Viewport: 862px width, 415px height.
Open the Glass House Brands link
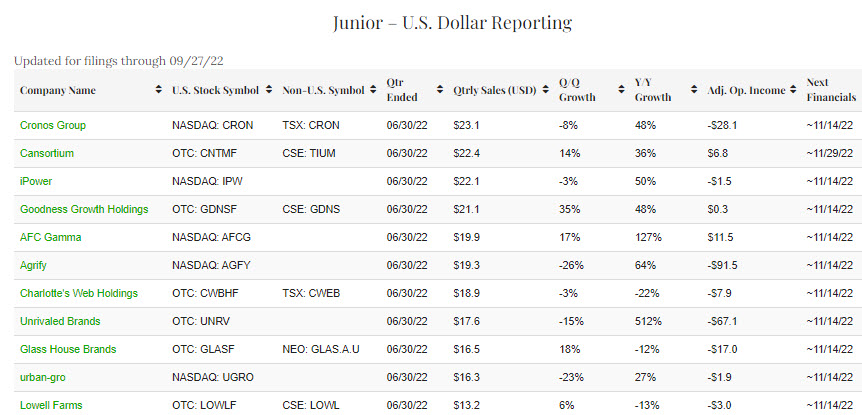(68, 349)
